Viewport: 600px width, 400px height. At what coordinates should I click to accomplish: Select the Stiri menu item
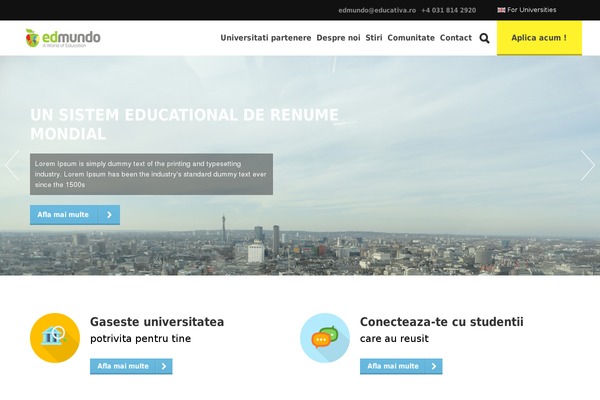(374, 38)
